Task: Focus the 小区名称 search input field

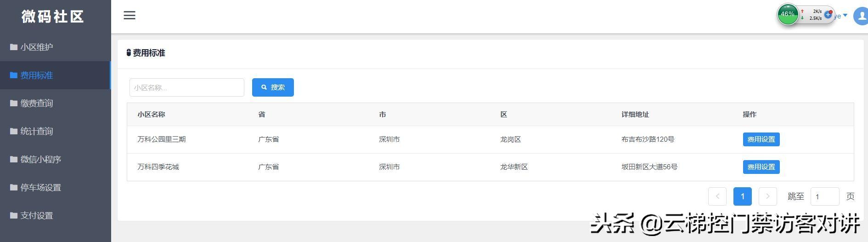Action: pos(186,87)
